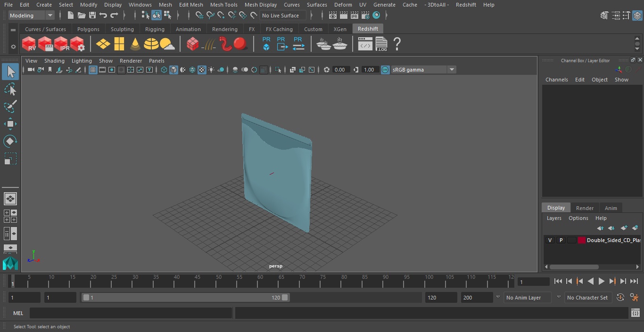Viewport: 644px width, 332px height.
Task: Export Redshift proxy PR arrow icon
Action: click(x=281, y=44)
